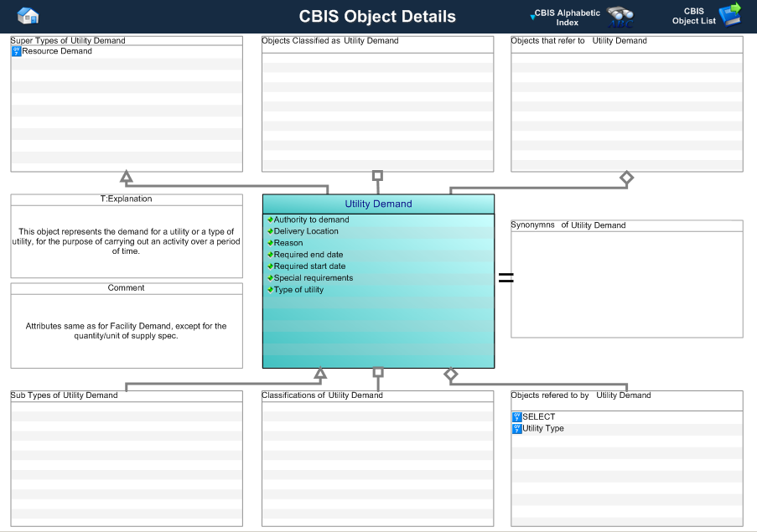Click triangle connector above Sub Types line
This screenshot has height=532, width=757.
(x=320, y=374)
